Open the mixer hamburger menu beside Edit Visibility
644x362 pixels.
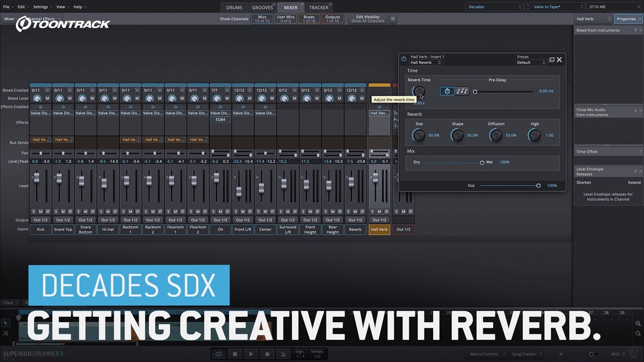[393, 19]
